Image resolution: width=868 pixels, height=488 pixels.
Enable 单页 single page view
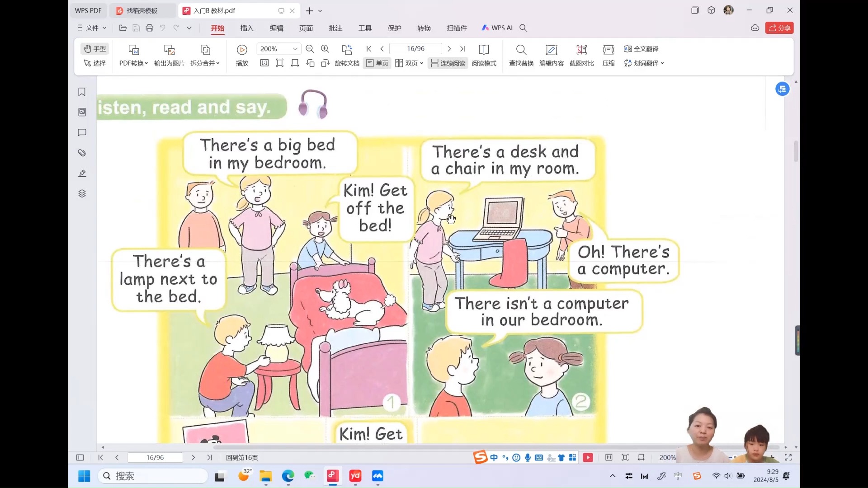[x=377, y=63]
